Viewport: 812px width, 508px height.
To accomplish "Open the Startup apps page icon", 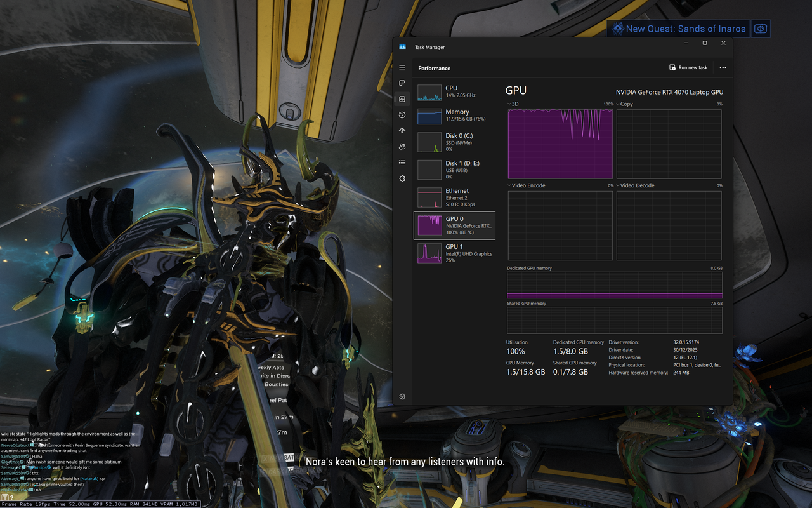I will point(402,131).
